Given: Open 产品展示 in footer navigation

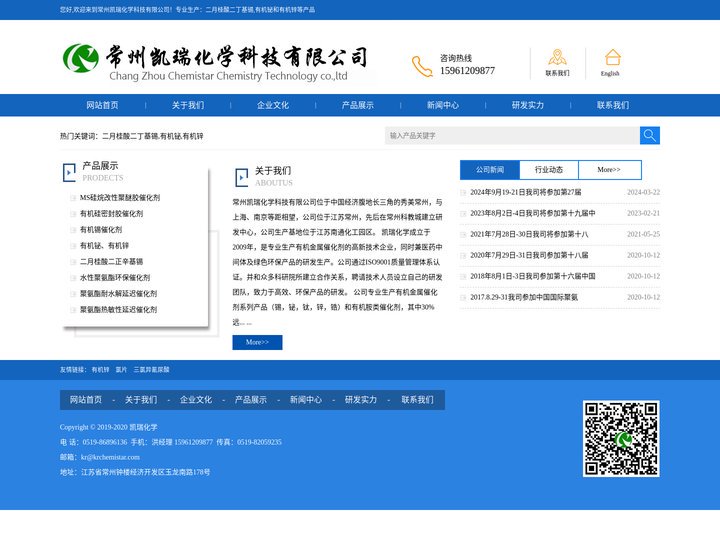Looking at the screenshot, I should pos(251,400).
